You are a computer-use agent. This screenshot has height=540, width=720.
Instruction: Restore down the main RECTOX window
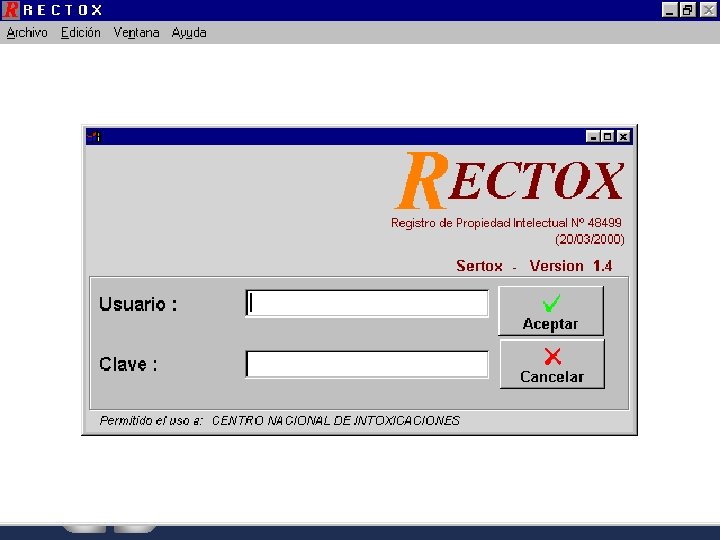click(687, 10)
